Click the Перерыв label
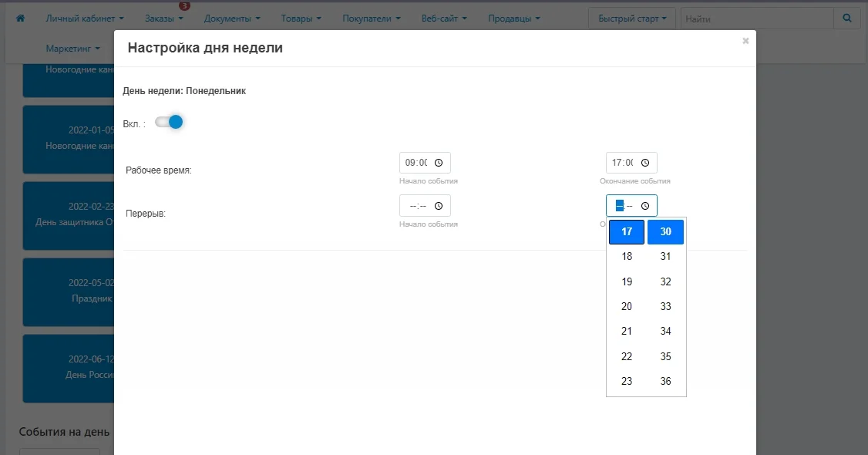This screenshot has width=868, height=455. click(146, 214)
